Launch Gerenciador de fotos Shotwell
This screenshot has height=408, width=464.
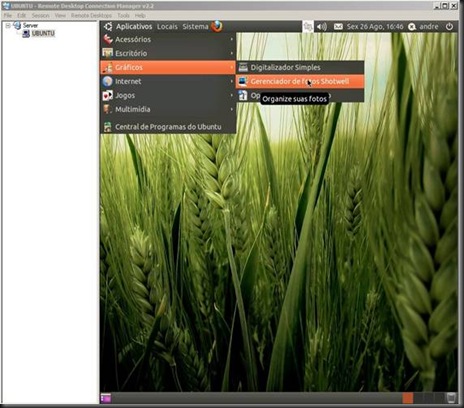(x=300, y=81)
